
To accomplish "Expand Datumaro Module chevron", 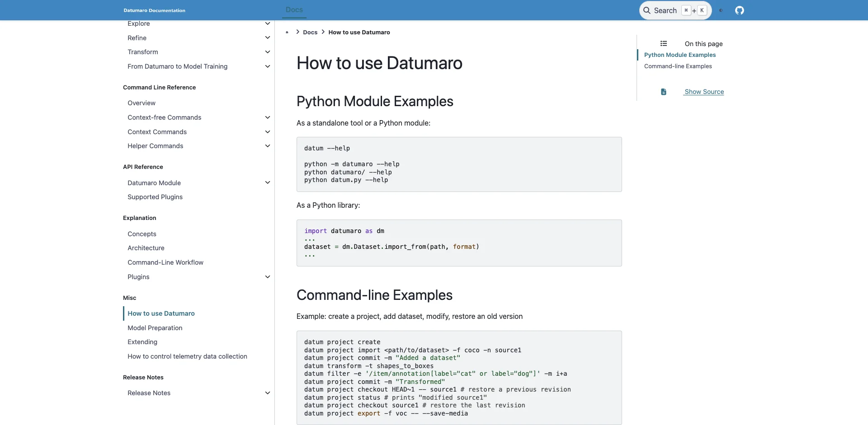I will pyautogui.click(x=268, y=182).
